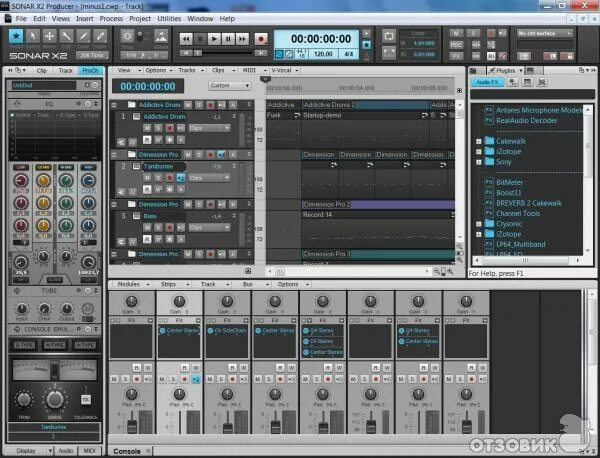Open the track view Options dropdown

(158, 70)
